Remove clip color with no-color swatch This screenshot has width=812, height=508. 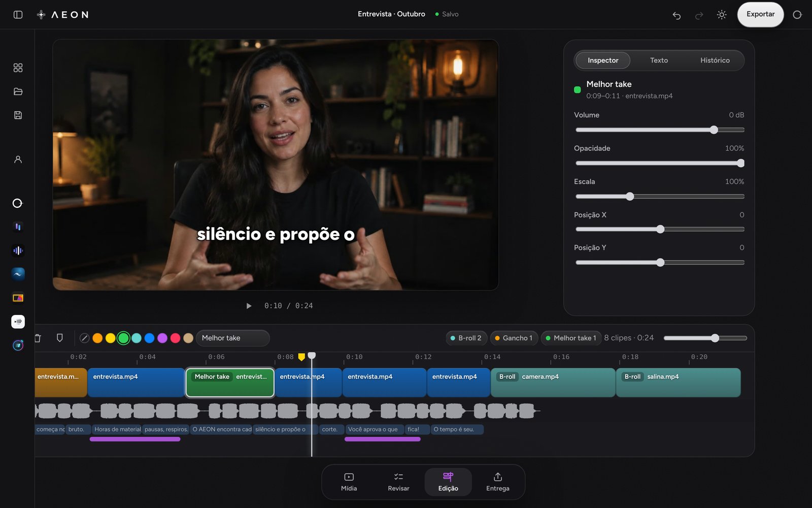(85, 338)
